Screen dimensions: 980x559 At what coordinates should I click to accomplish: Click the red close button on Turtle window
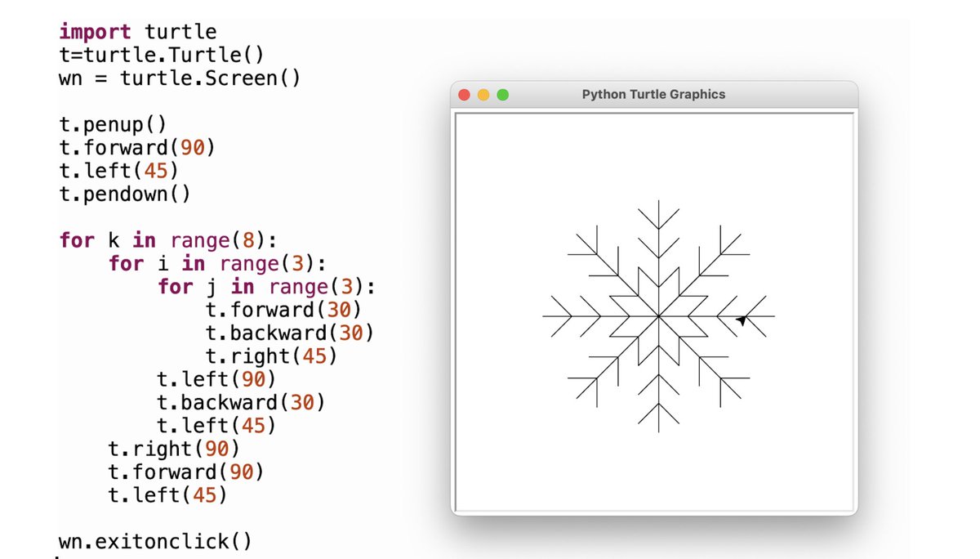click(x=464, y=94)
